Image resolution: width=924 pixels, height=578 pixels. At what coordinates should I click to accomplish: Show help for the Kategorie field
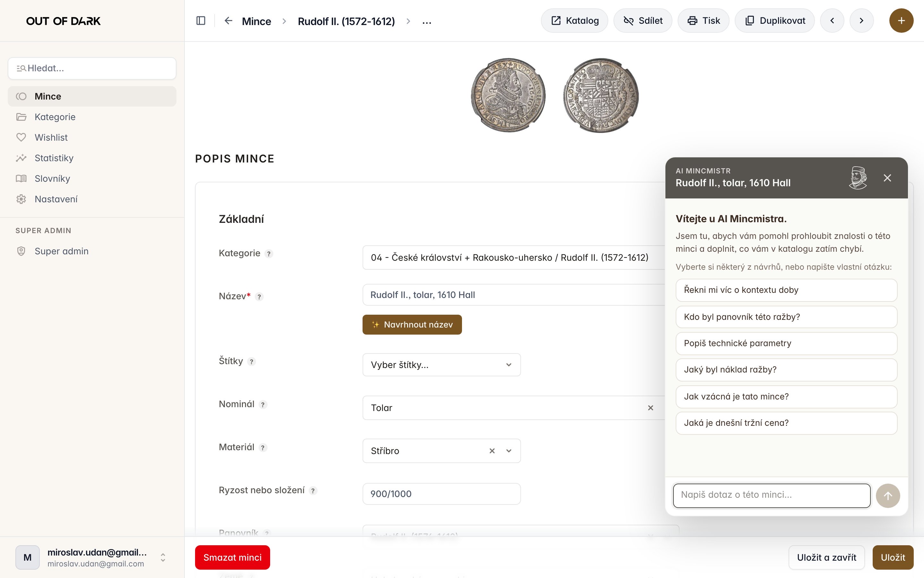(269, 254)
